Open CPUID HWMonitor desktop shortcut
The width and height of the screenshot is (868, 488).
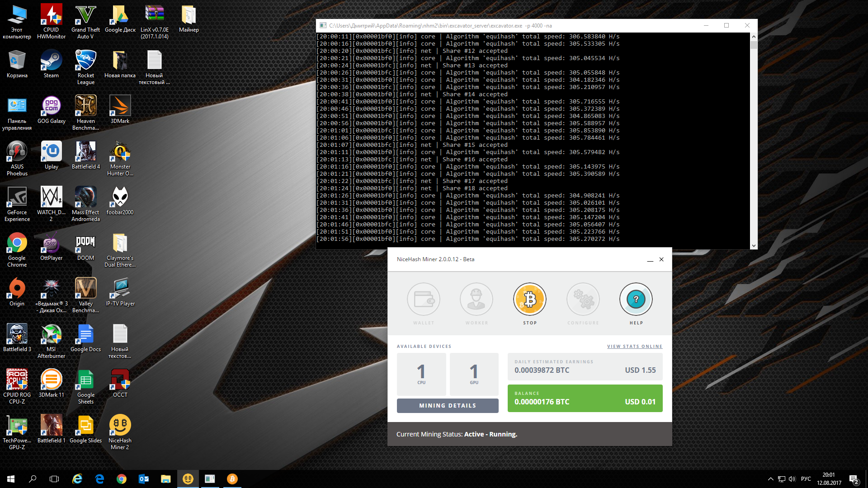[x=51, y=15]
